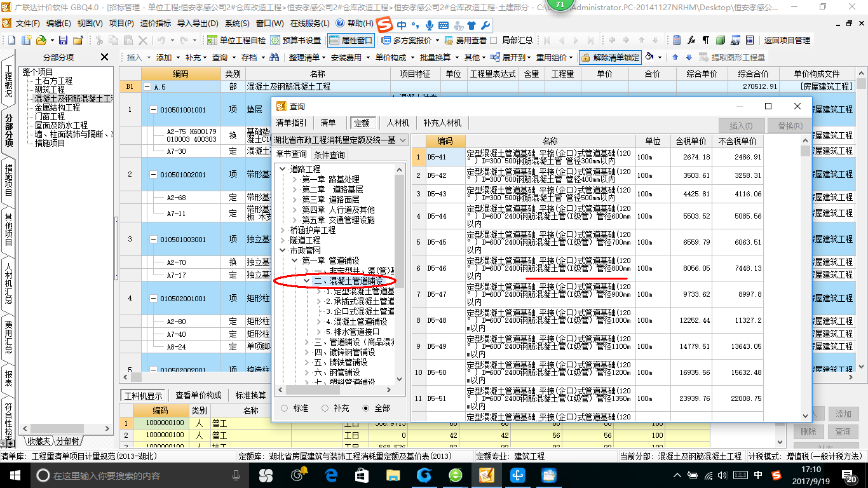Click the paint bucket fill color icon

click(649, 57)
